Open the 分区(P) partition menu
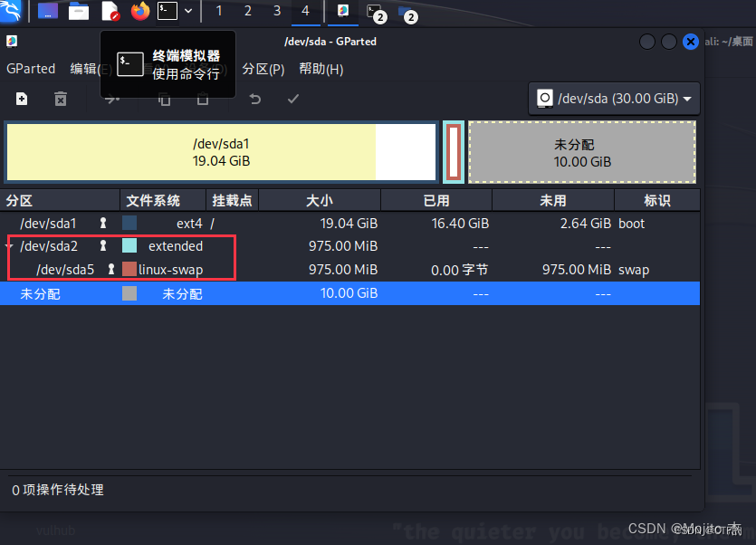The width and height of the screenshot is (756, 545). coord(263,69)
